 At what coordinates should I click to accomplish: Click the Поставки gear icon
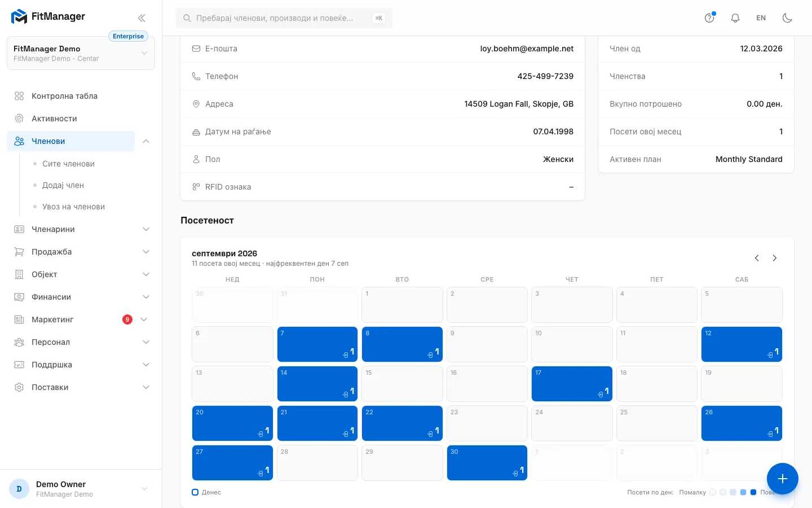(x=19, y=387)
